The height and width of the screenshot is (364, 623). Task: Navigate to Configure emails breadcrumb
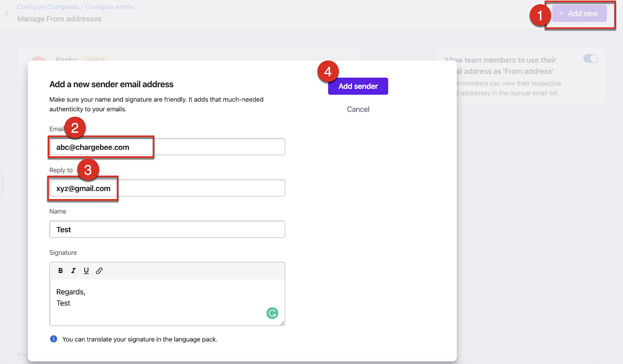[x=109, y=7]
